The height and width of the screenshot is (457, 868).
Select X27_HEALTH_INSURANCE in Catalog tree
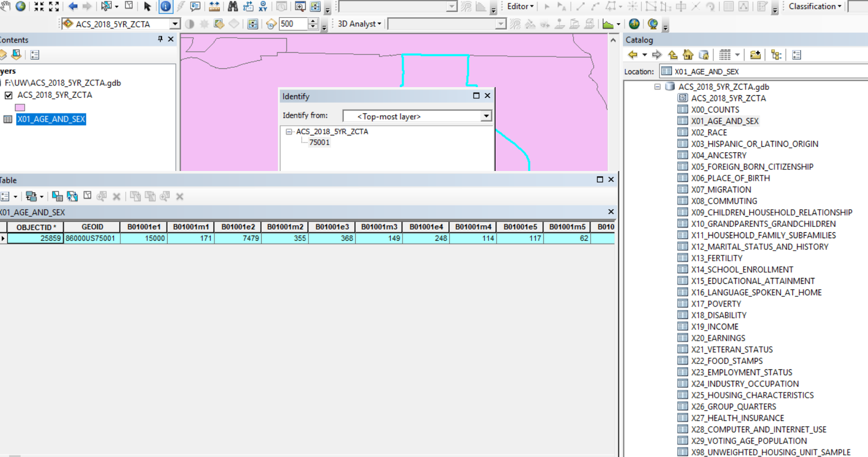click(737, 418)
